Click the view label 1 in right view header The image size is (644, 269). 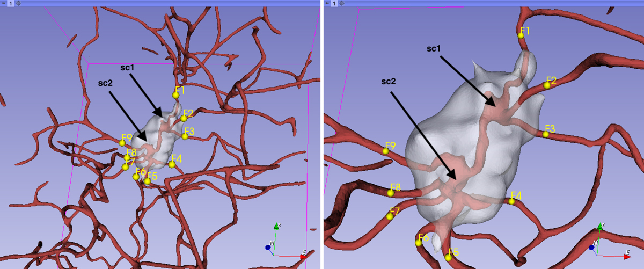pyautogui.click(x=335, y=3)
